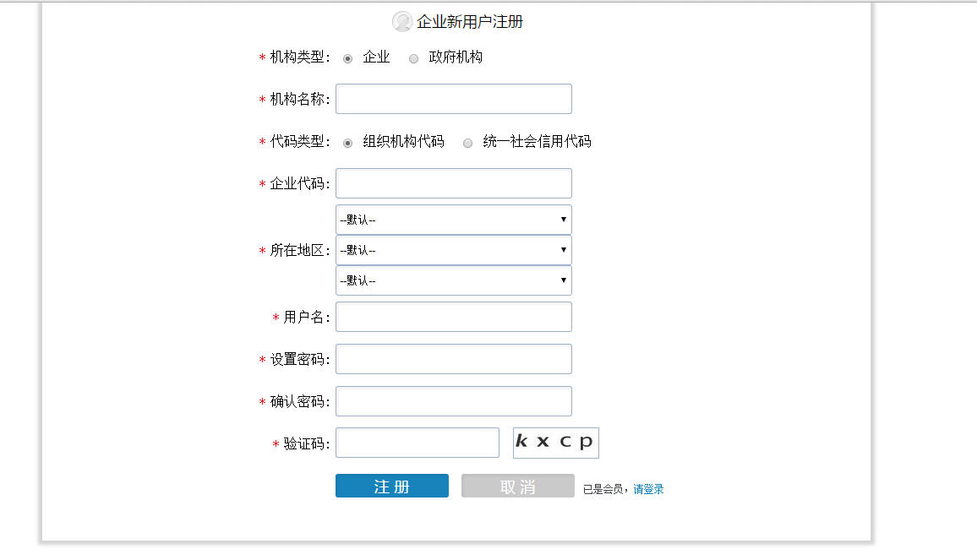The image size is (977, 560).
Task: Select the 企业 radio button
Action: tap(347, 58)
